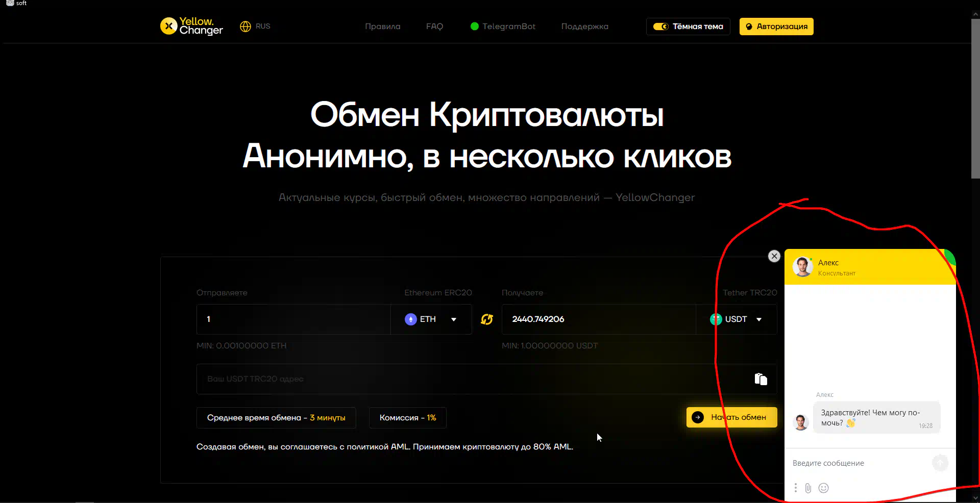
Task: Click the Отправляете label
Action: coord(222,293)
